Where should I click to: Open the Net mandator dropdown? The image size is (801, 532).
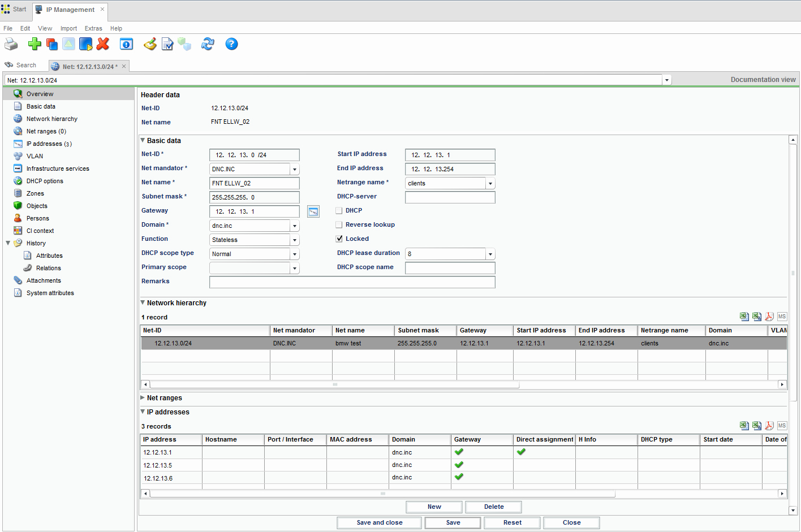295,169
